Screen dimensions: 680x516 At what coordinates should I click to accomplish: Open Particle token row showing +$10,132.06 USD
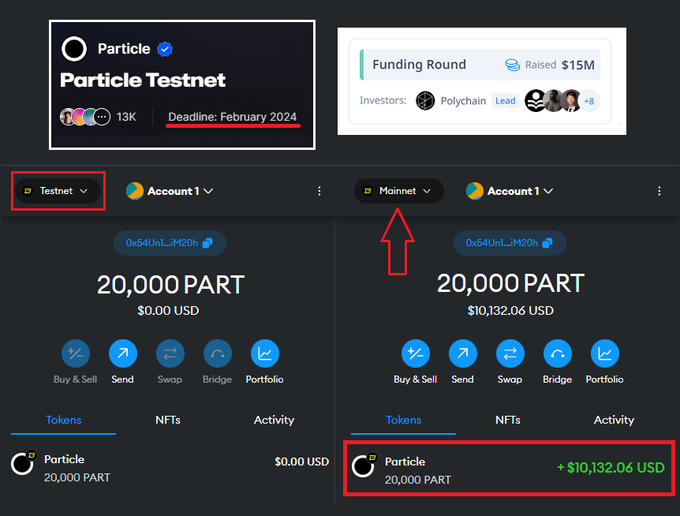(509, 468)
